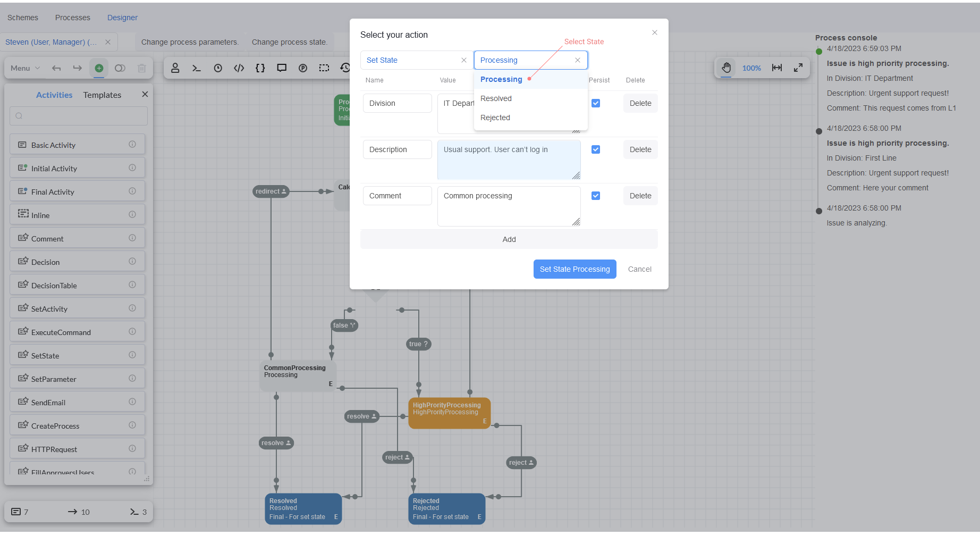Viewport: 980px width, 535px height.
Task: Click the Comment value text area
Action: pos(509,206)
